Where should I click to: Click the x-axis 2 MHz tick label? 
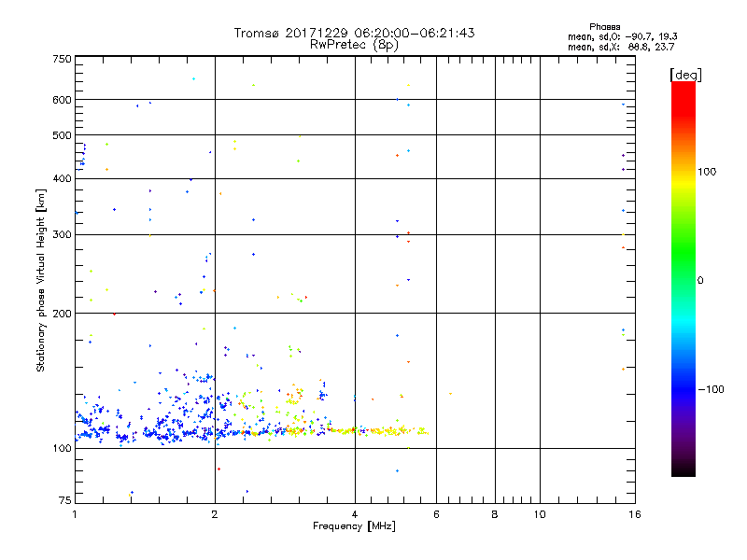click(215, 514)
